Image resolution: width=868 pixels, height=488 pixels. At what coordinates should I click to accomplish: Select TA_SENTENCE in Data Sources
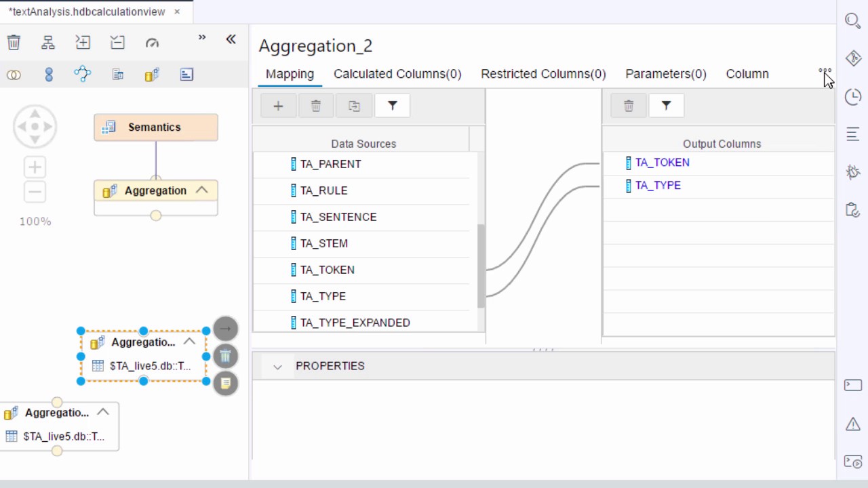361,217
